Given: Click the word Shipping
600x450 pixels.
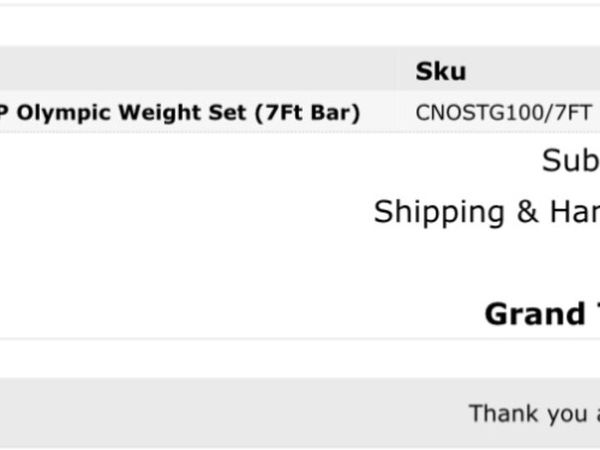Looking at the screenshot, I should pos(439,213).
